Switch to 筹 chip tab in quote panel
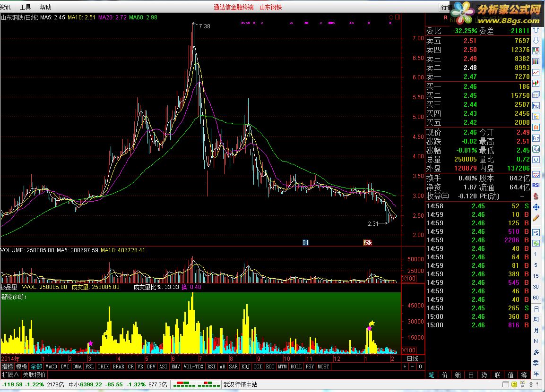545x392 pixels. coord(524,375)
